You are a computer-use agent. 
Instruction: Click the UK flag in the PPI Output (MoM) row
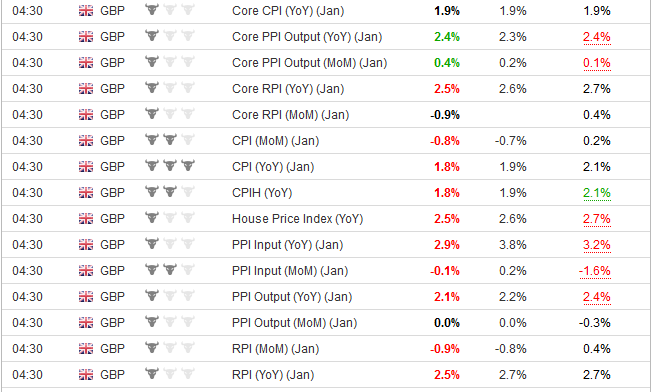(x=86, y=323)
